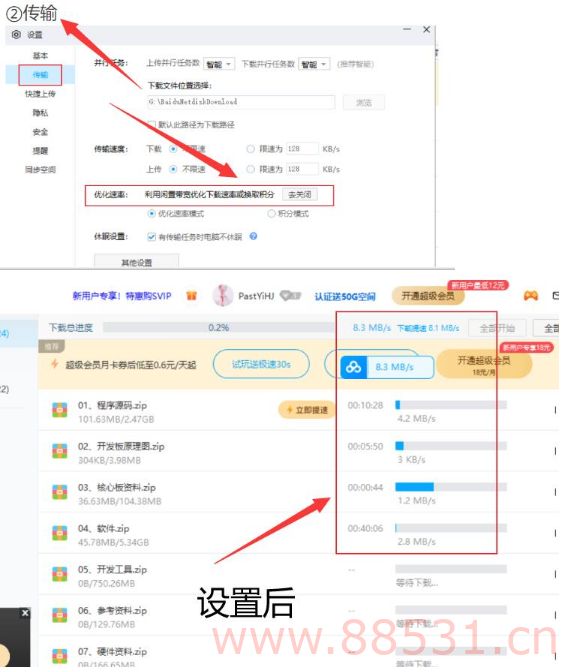This screenshot has width=565, height=670.
Task: Click the zip icon of 04、软件.zip
Action: [60, 533]
